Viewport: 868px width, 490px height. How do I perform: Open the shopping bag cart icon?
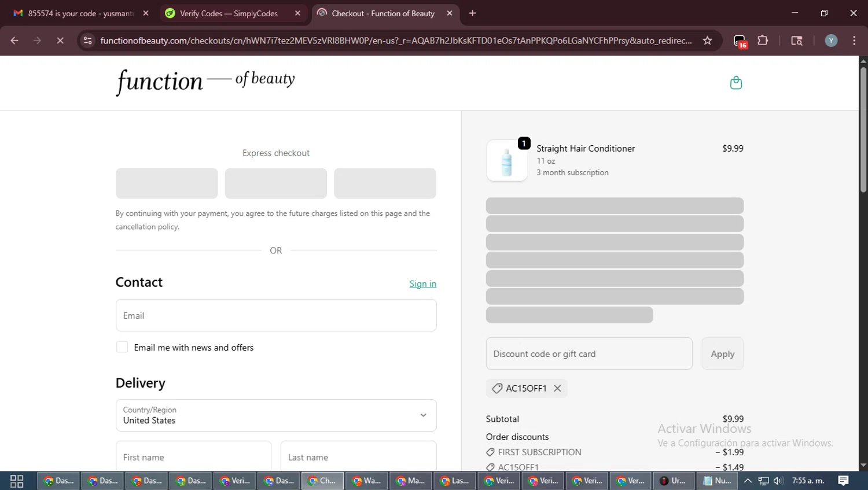coord(735,83)
